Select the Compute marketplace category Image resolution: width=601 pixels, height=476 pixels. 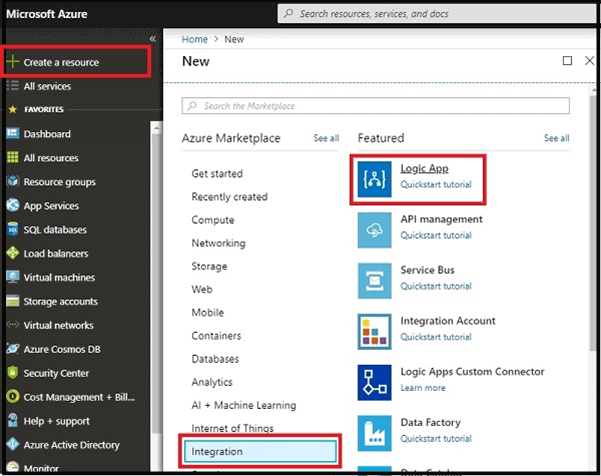[x=213, y=220]
